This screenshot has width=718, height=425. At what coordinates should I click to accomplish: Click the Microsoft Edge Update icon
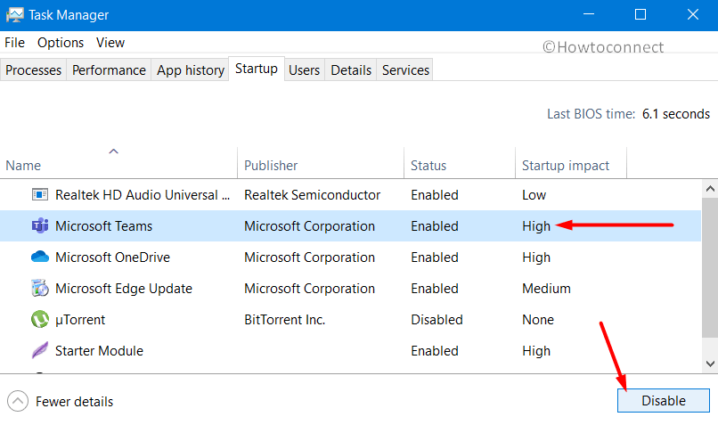40,288
